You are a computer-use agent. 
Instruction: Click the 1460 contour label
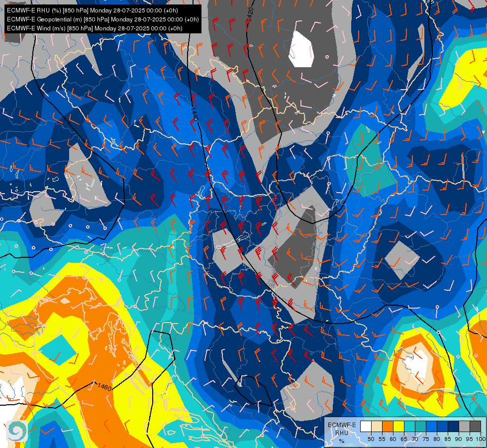pos(104,387)
